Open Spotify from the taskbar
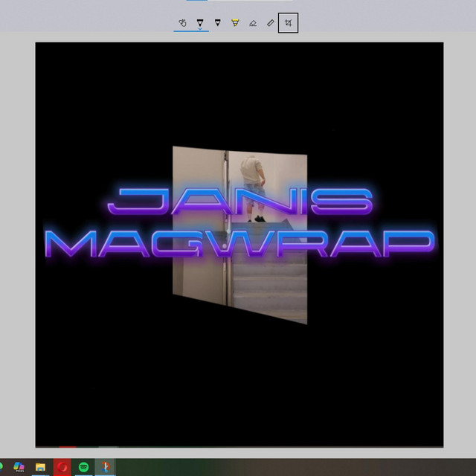This screenshot has height=476, width=476. [84, 467]
